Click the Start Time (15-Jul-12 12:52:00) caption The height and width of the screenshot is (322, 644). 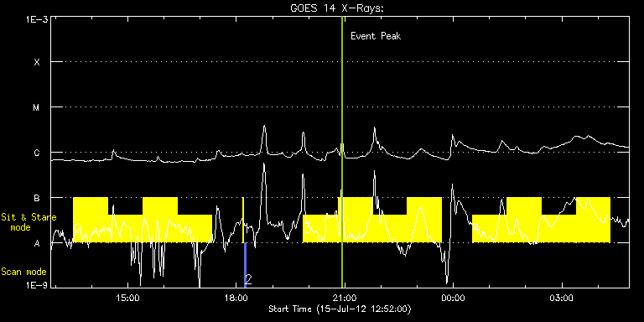click(340, 309)
